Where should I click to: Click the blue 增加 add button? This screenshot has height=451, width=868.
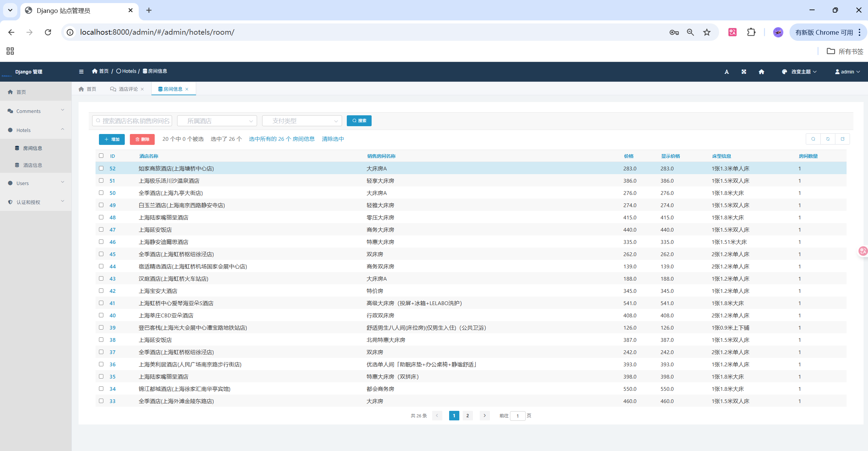coord(112,139)
